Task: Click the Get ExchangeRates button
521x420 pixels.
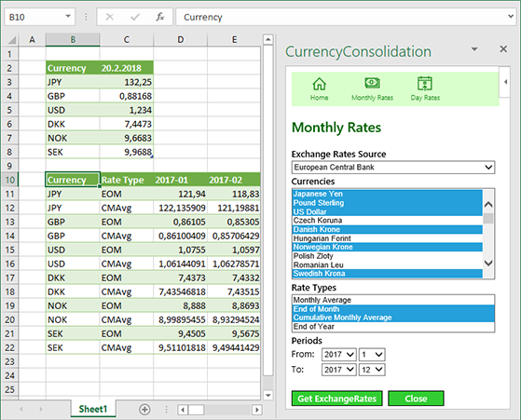Action: pyautogui.click(x=336, y=399)
